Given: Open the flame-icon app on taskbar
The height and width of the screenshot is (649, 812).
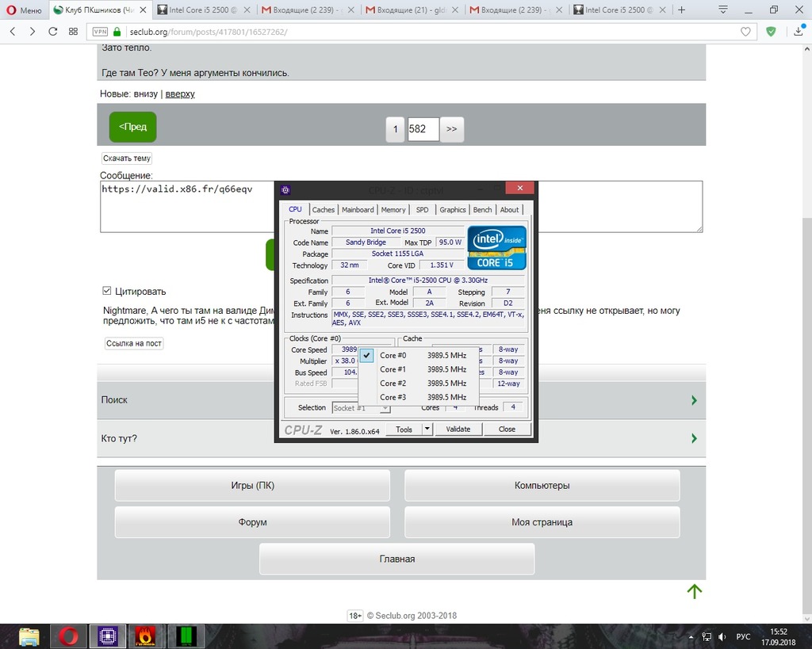Looking at the screenshot, I should click(x=146, y=636).
